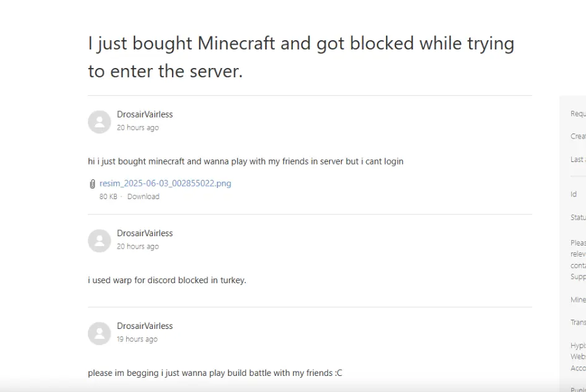Click the avatar on the 19 hours ago comment
This screenshot has width=586, height=392.
(x=100, y=333)
